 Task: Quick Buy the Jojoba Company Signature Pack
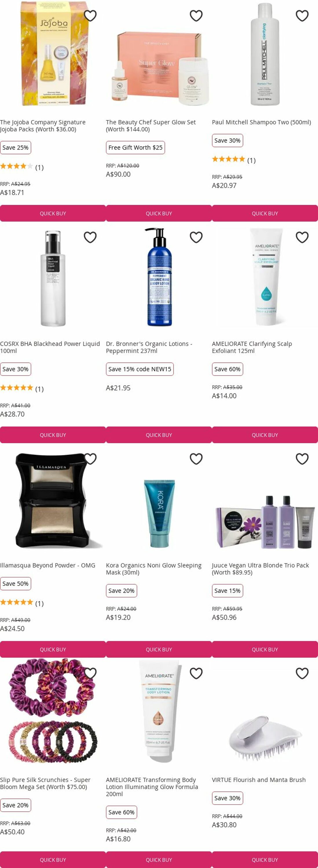coord(53,213)
